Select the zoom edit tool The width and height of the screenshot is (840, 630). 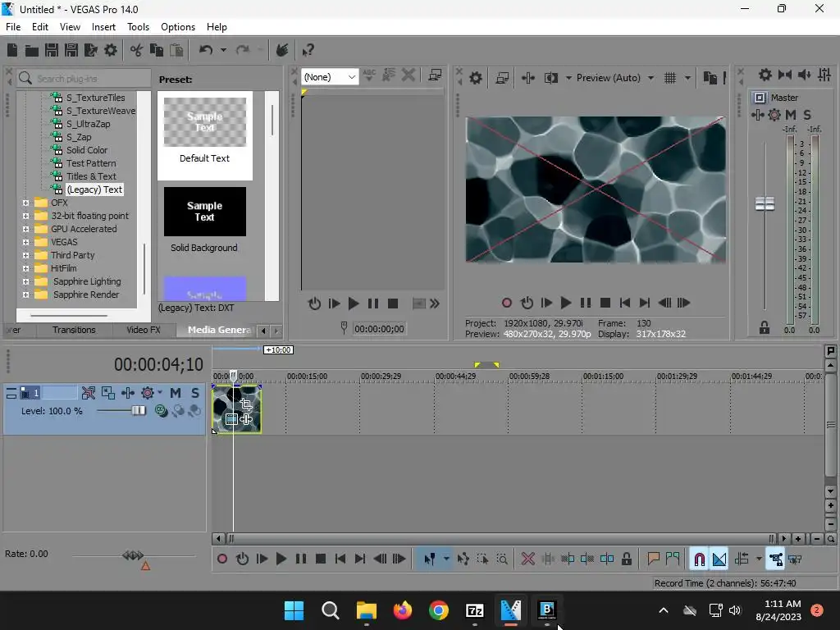502,559
